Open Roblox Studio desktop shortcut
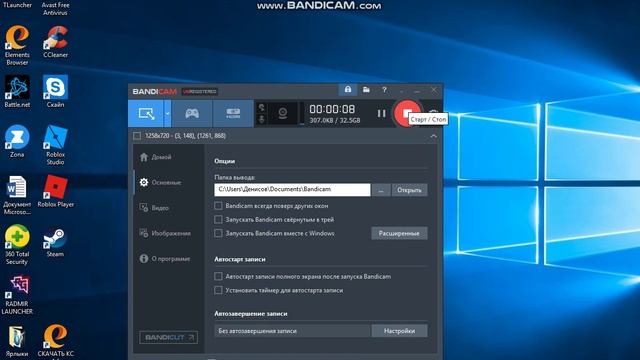The image size is (640, 360). (x=56, y=145)
